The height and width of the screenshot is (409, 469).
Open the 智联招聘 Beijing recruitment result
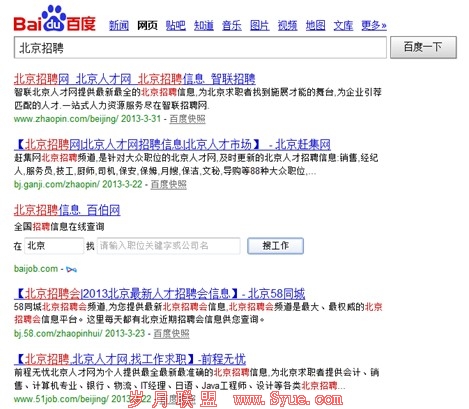[x=135, y=79]
